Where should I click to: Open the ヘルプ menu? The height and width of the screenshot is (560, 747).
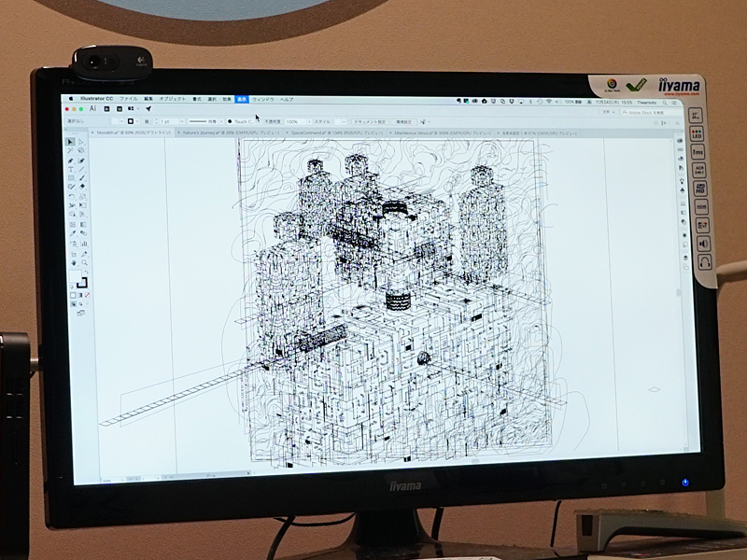[x=287, y=99]
